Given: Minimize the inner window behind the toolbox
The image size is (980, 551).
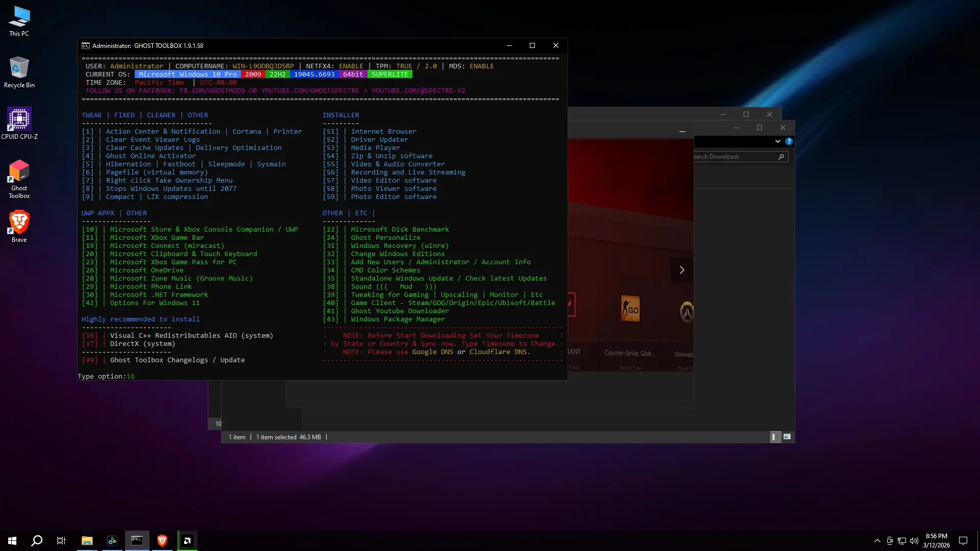Looking at the screenshot, I should point(682,132).
